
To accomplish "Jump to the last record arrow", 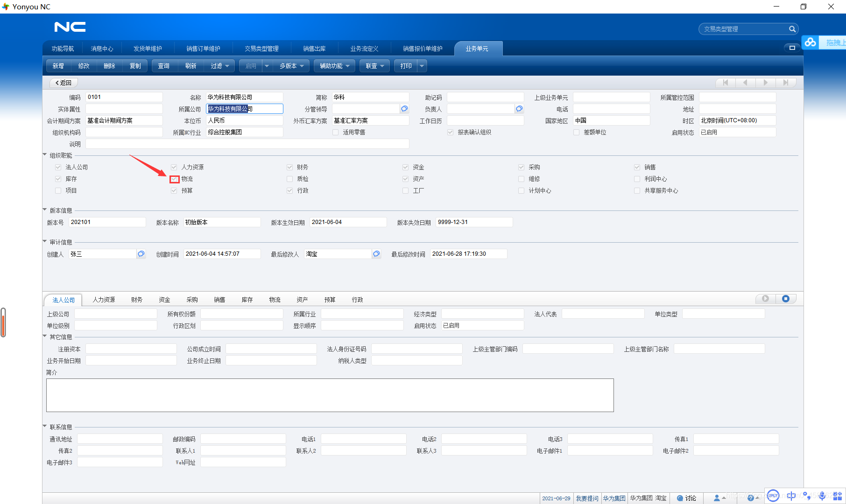I will (785, 83).
